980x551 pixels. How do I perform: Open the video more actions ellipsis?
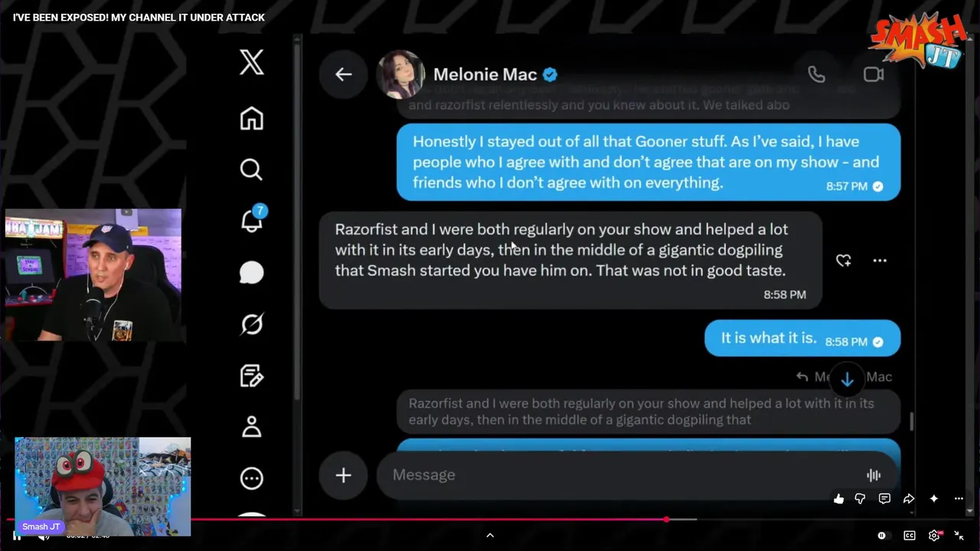pos(959,499)
